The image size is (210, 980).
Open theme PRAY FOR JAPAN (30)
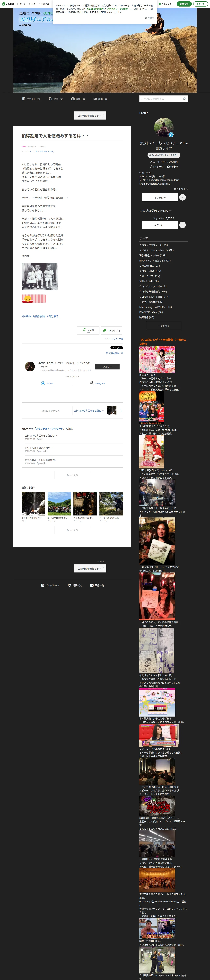151,312
